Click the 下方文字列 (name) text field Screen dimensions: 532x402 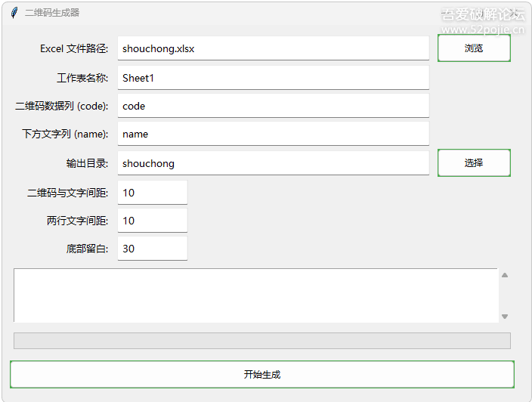(x=273, y=134)
